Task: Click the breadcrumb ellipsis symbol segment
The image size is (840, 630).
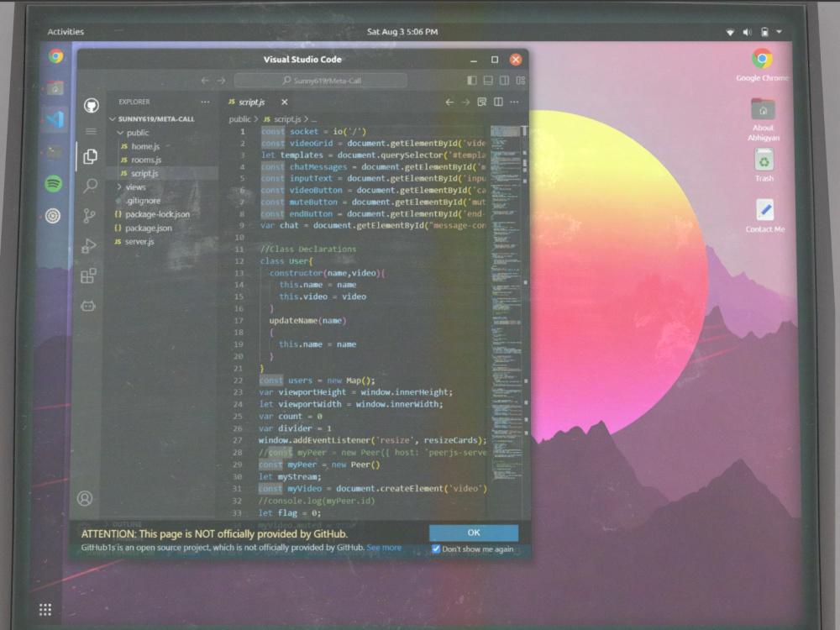Action: (314, 119)
